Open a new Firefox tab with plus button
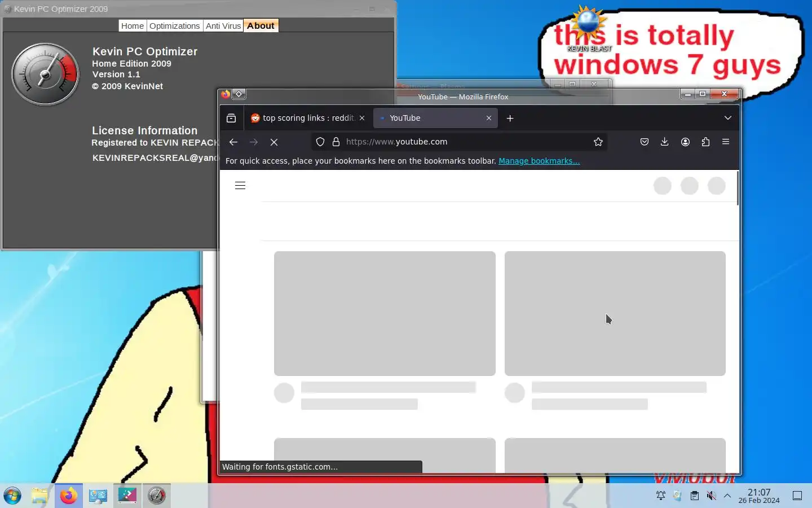The width and height of the screenshot is (812, 508). (510, 118)
